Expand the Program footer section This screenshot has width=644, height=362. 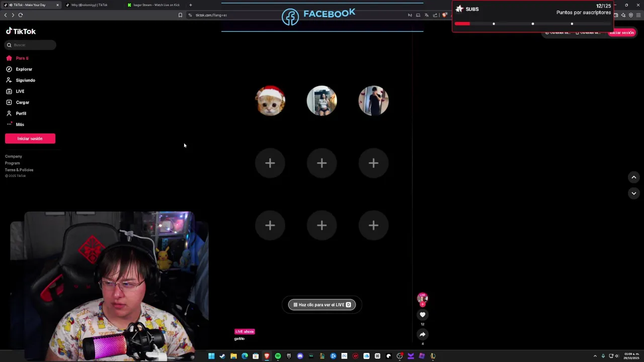click(13, 163)
